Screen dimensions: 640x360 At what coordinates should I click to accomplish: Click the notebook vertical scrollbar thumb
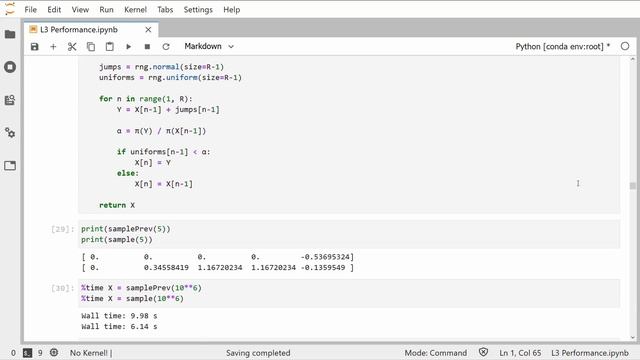click(633, 186)
